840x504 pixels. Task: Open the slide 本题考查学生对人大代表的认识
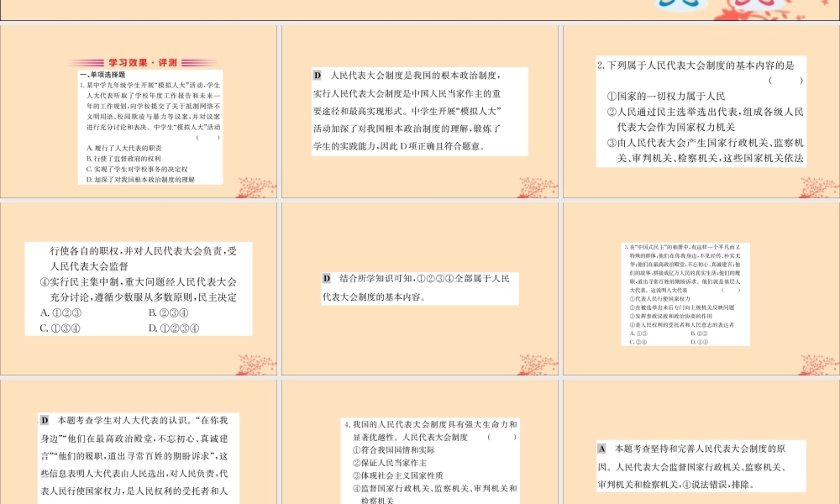pyautogui.click(x=139, y=442)
